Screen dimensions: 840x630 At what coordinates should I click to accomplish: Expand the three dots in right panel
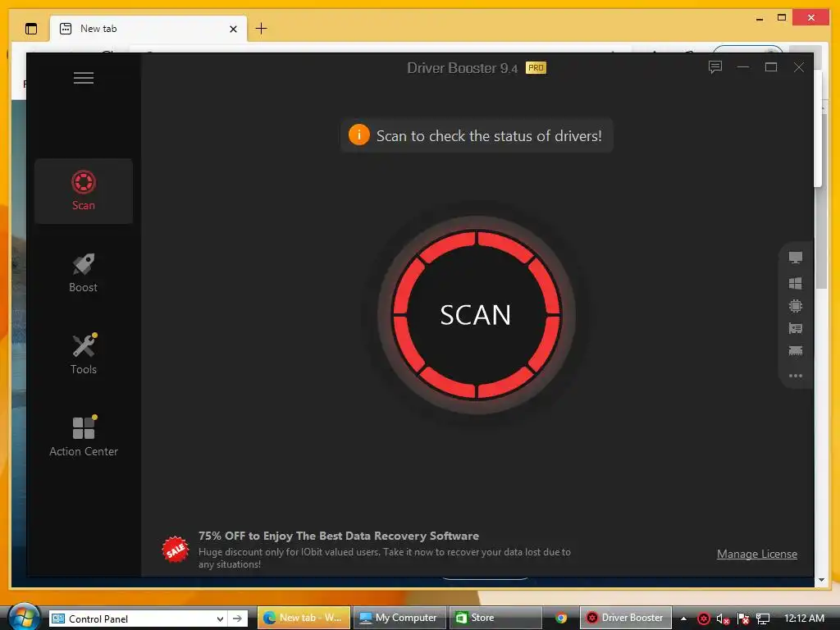coord(796,376)
